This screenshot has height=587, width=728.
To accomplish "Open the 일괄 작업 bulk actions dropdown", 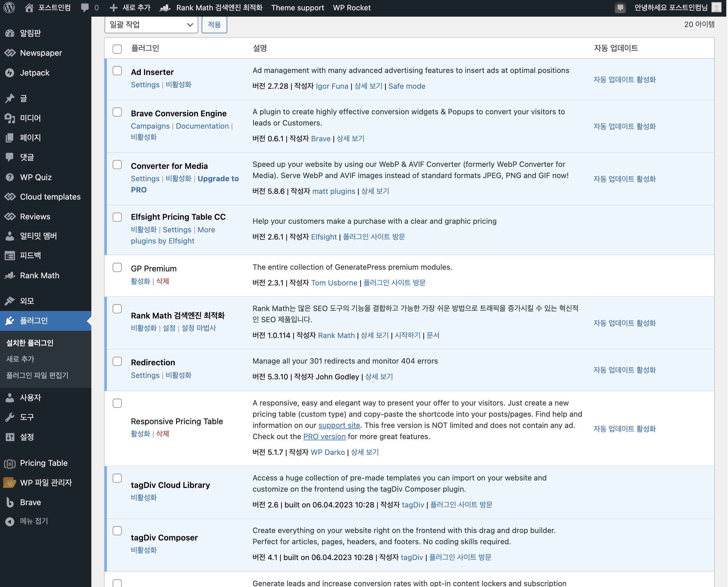I will 151,25.
